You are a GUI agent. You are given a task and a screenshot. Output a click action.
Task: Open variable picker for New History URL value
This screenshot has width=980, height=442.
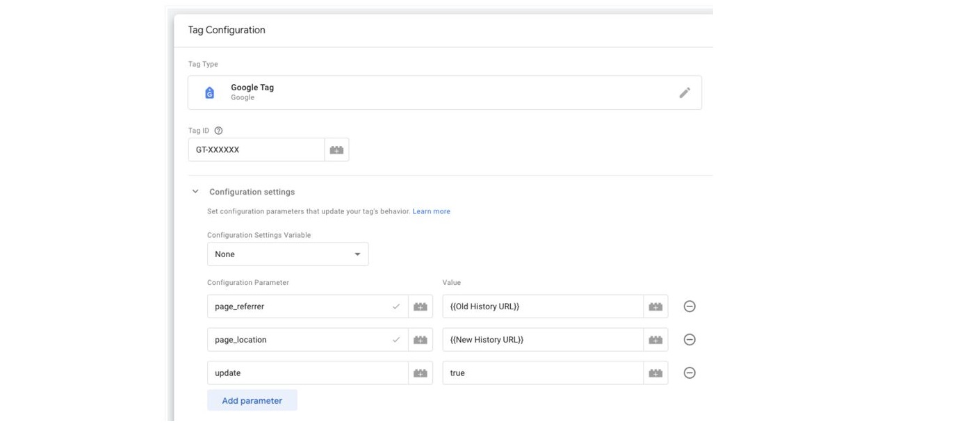(654, 339)
